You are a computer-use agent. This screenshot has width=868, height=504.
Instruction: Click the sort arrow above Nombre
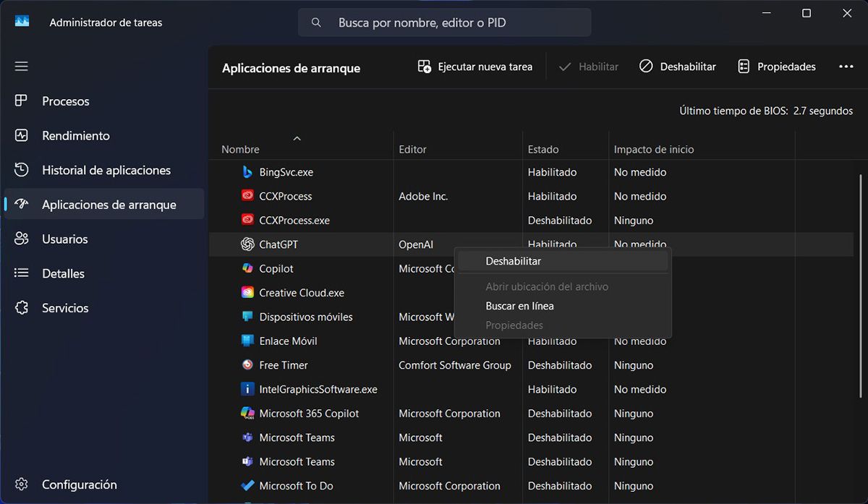coord(297,137)
